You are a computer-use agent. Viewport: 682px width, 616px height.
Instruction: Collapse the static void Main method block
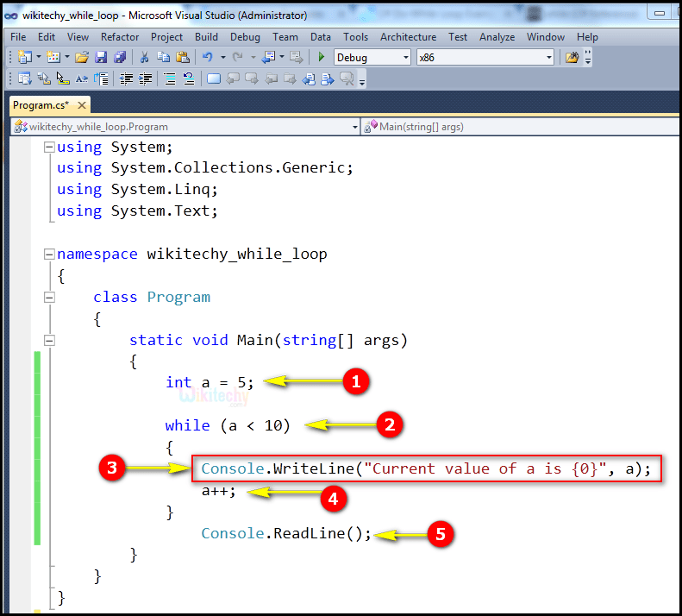tap(49, 341)
